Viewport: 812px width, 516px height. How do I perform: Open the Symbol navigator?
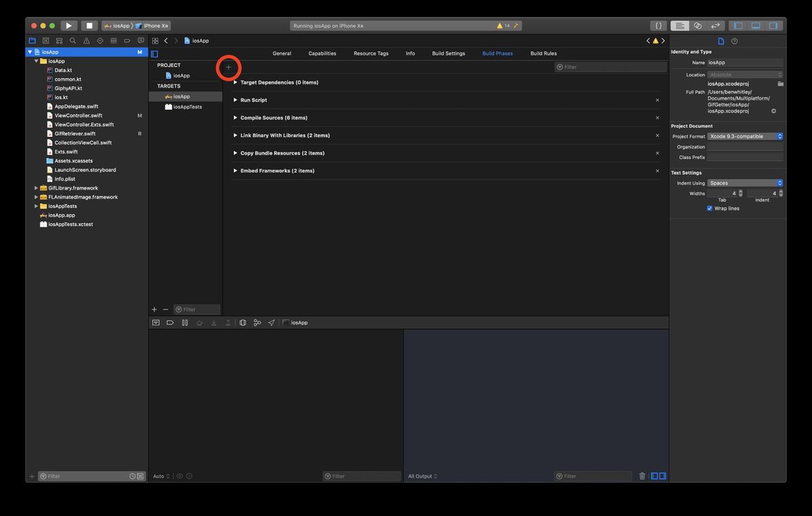click(x=59, y=41)
